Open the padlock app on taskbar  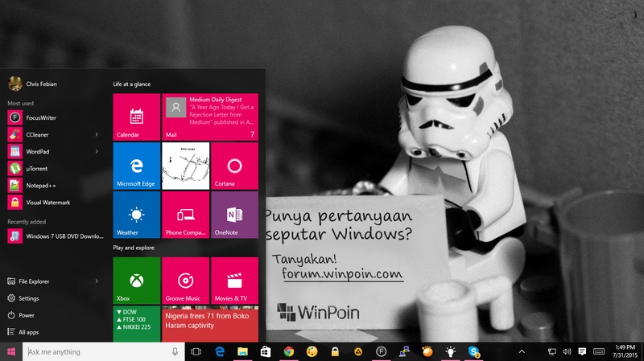[335, 351]
